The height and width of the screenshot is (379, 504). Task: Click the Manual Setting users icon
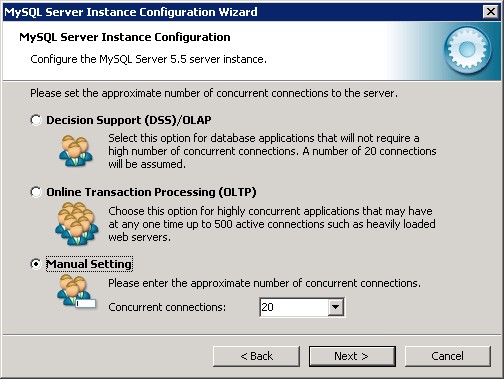click(76, 291)
